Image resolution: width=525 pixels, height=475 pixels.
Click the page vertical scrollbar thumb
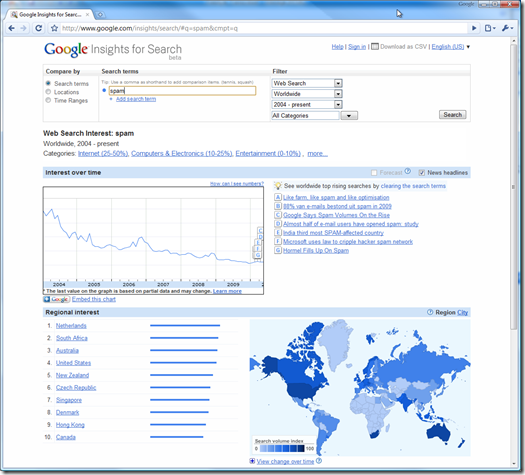pyautogui.click(x=513, y=187)
